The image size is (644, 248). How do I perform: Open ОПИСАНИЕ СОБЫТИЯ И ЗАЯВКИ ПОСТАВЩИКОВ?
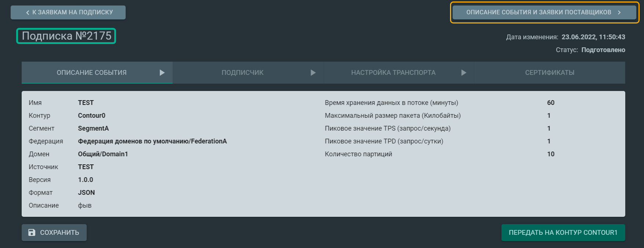point(539,12)
